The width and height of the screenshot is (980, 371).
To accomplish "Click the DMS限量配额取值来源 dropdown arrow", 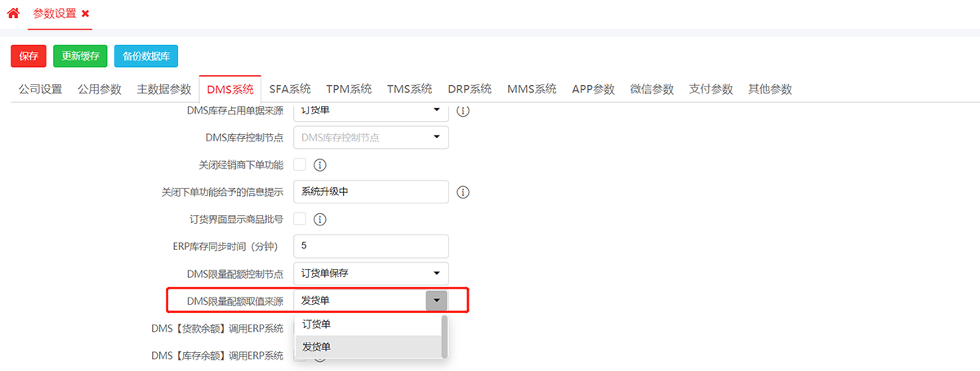I will (437, 301).
